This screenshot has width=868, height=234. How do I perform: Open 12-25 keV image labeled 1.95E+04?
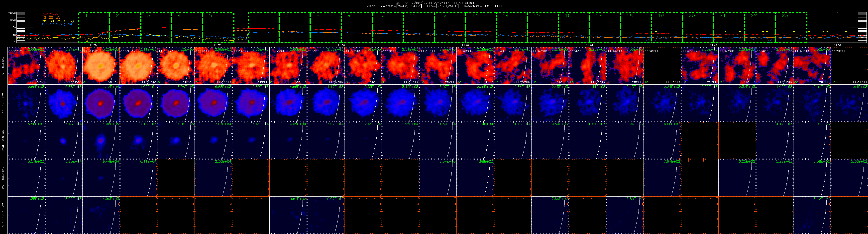400,140
